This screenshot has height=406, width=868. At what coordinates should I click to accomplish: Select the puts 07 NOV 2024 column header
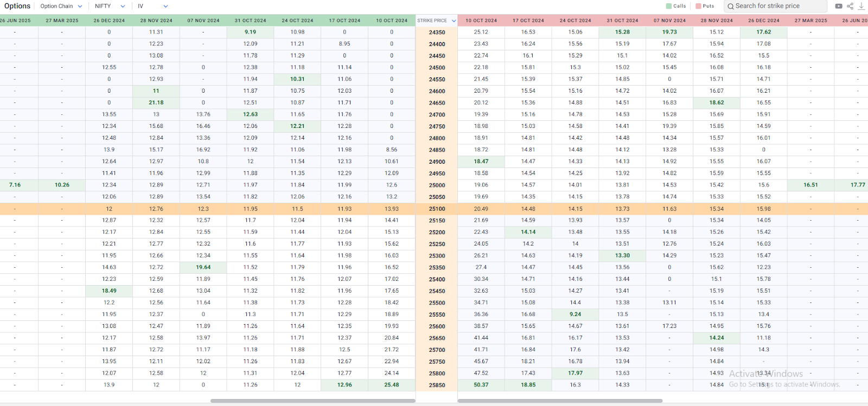click(x=669, y=21)
